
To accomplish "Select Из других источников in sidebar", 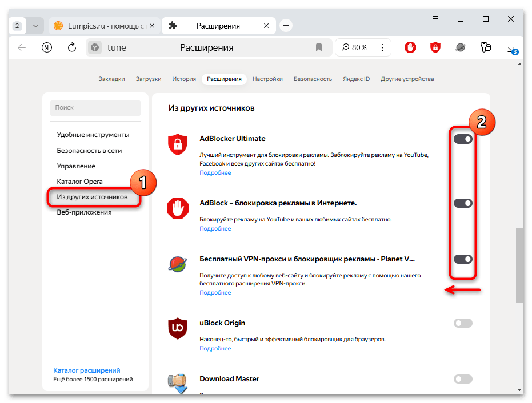I will (93, 197).
